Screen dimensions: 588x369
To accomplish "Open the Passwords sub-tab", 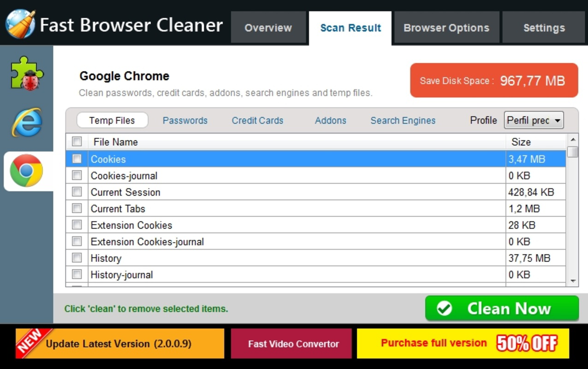I will click(185, 120).
